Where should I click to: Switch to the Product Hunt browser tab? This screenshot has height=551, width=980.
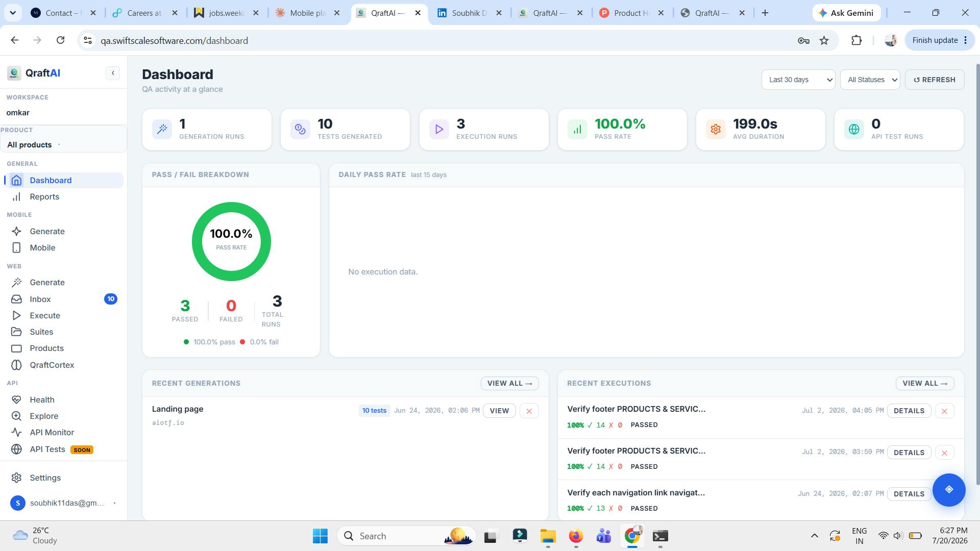pyautogui.click(x=632, y=13)
